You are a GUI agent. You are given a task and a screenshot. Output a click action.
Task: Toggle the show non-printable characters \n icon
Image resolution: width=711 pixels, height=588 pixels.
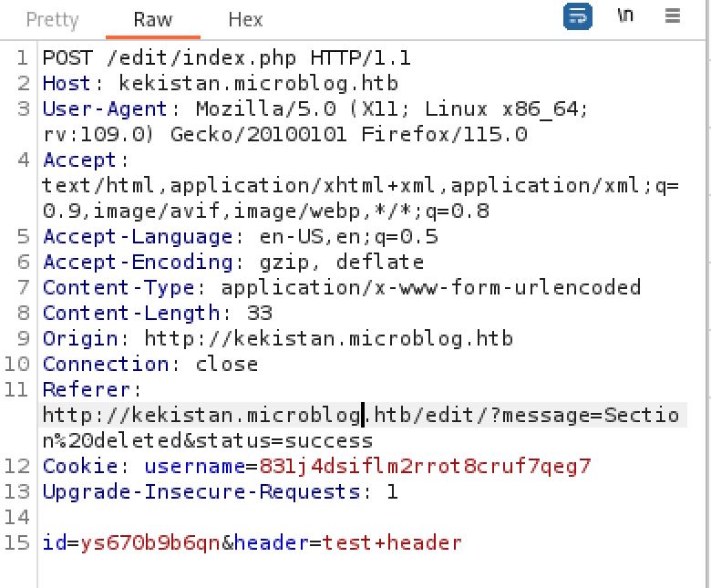click(x=625, y=17)
